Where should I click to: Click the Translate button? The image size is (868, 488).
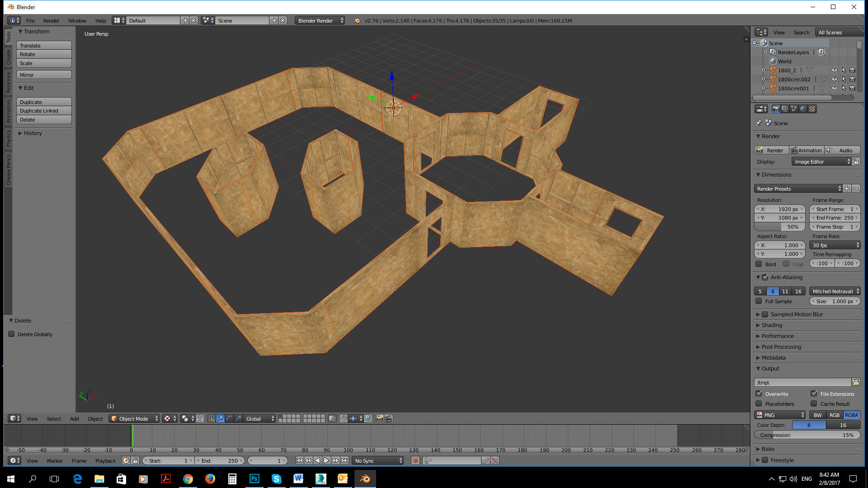point(44,45)
